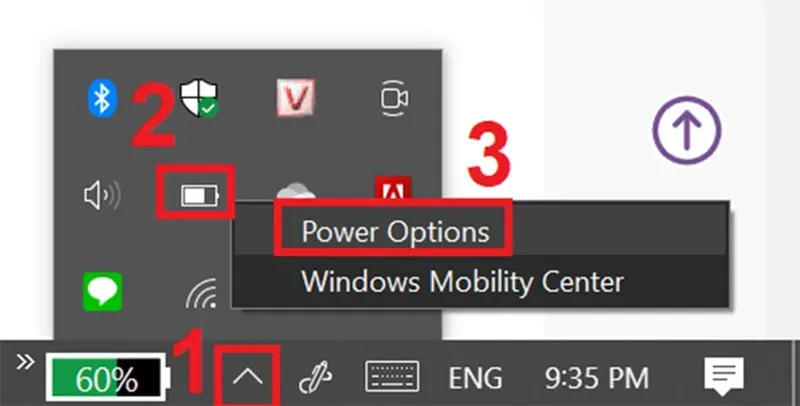Open the OneDrive cloud icon
800x406 pixels.
(x=295, y=193)
